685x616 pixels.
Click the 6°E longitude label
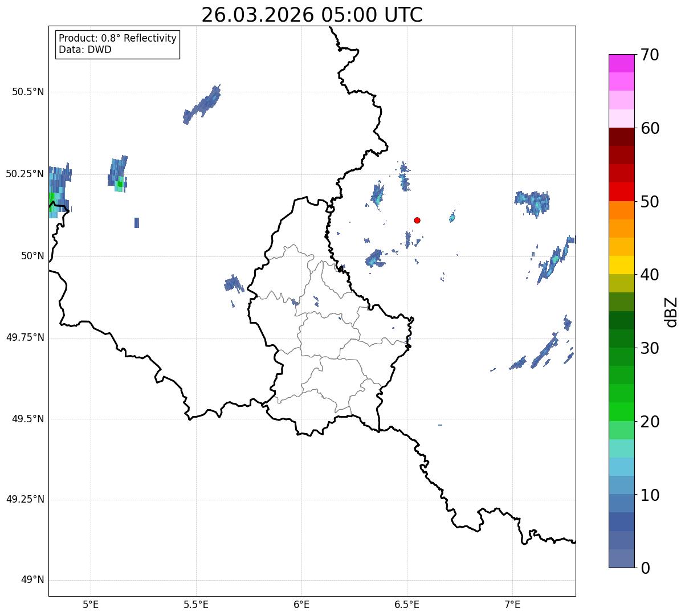click(x=301, y=604)
